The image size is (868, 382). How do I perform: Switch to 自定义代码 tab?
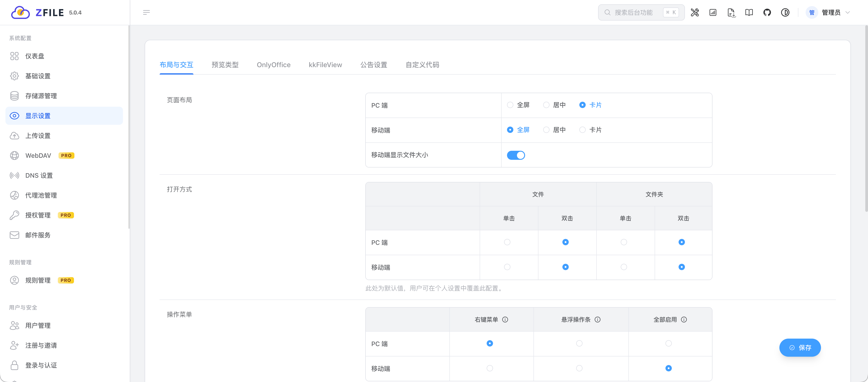point(422,65)
